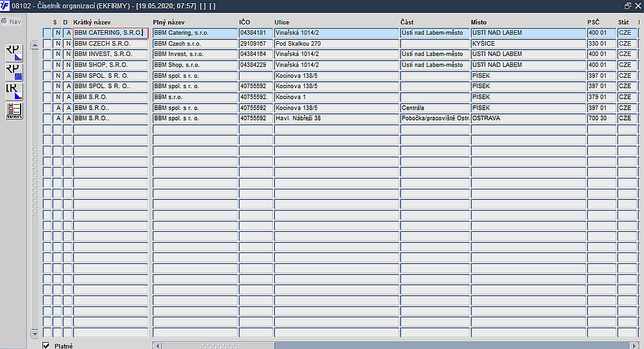Select row marker for BBM CATERING, S.R.O.
Screen dimensions: 644x349
[x=47, y=33]
